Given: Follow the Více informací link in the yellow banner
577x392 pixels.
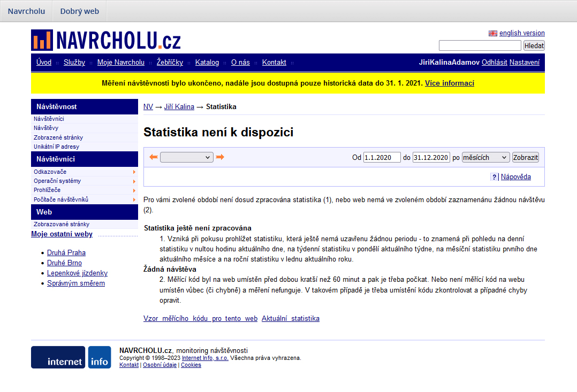Looking at the screenshot, I should 450,83.
